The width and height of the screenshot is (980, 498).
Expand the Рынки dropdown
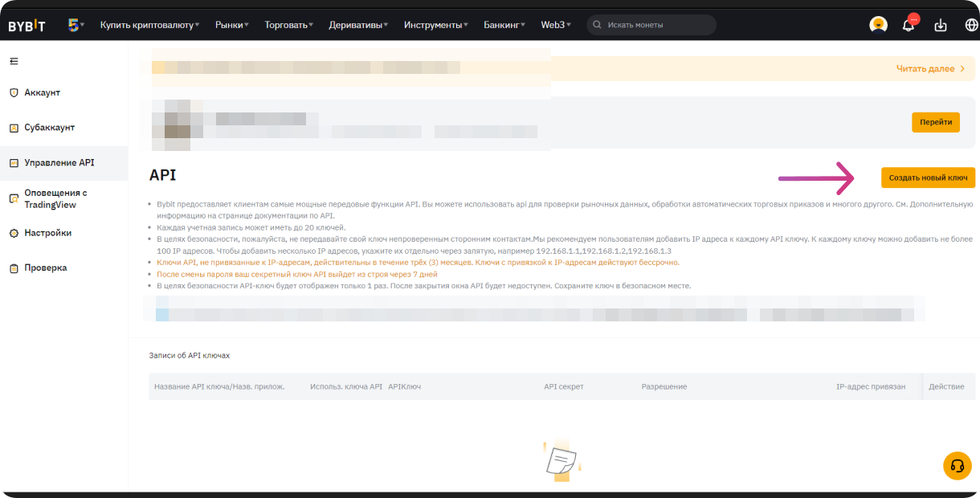(232, 25)
